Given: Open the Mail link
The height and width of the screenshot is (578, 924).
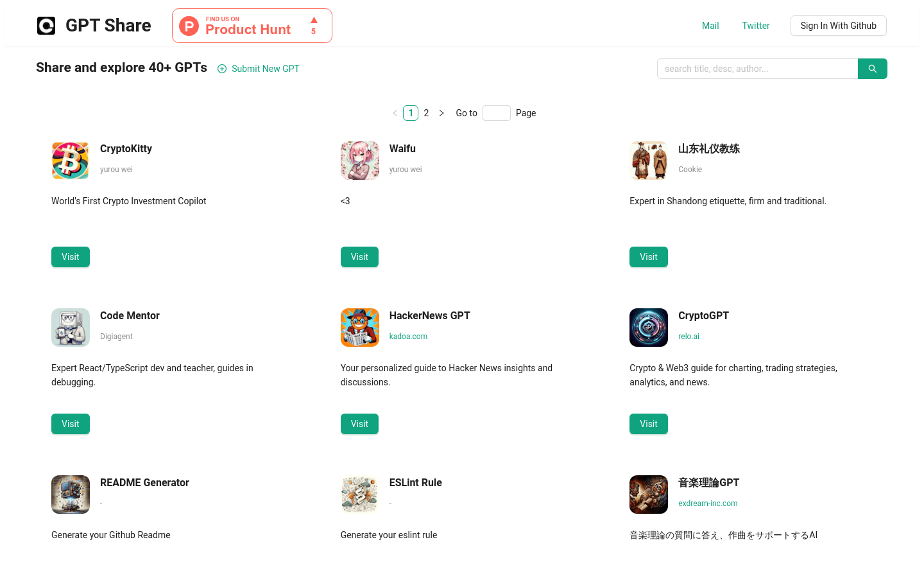Looking at the screenshot, I should coord(710,26).
